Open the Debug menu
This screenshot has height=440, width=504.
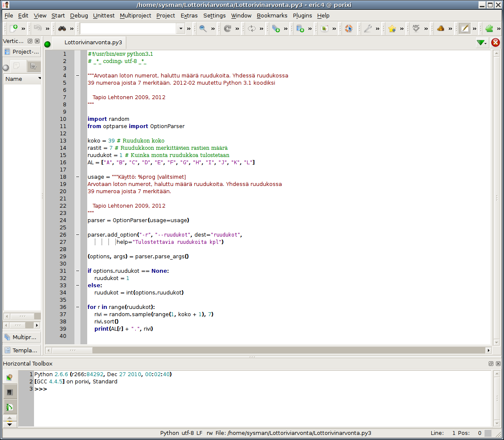point(79,15)
